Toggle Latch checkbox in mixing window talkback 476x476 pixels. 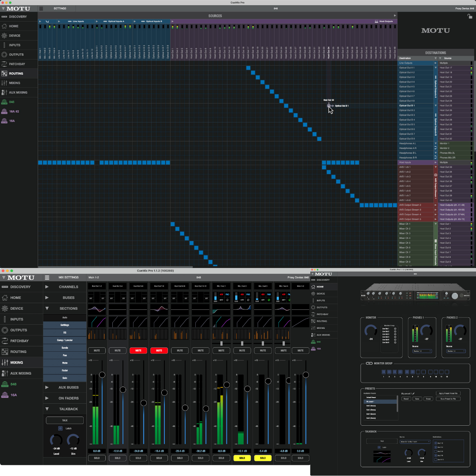click(x=60, y=428)
